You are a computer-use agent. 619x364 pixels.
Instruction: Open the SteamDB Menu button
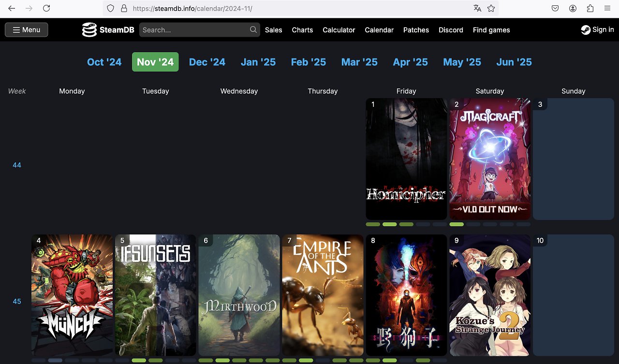(27, 30)
